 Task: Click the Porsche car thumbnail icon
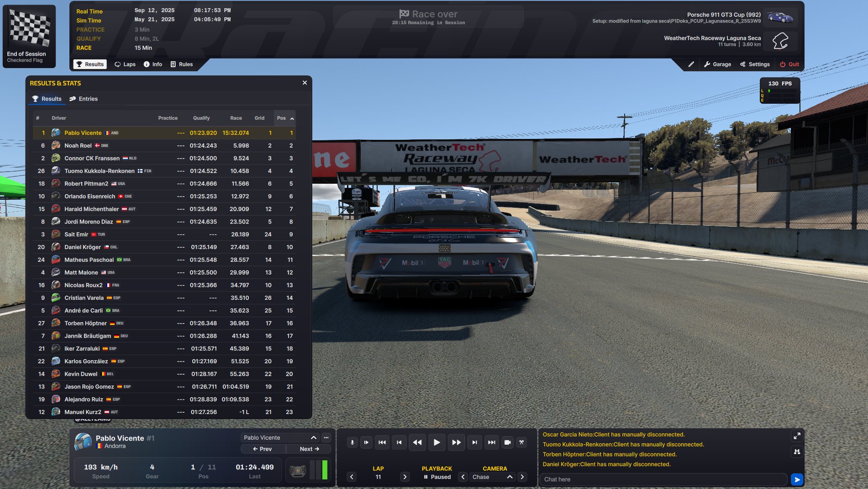780,18
